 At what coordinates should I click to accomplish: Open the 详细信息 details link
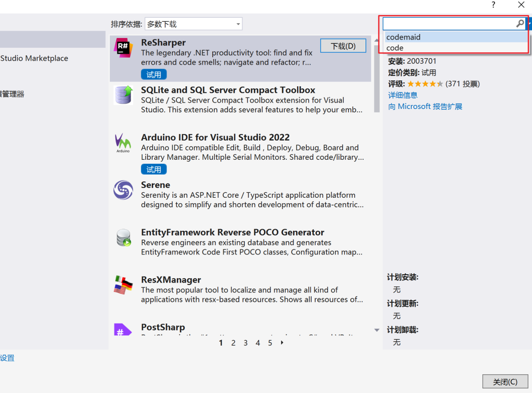point(403,95)
